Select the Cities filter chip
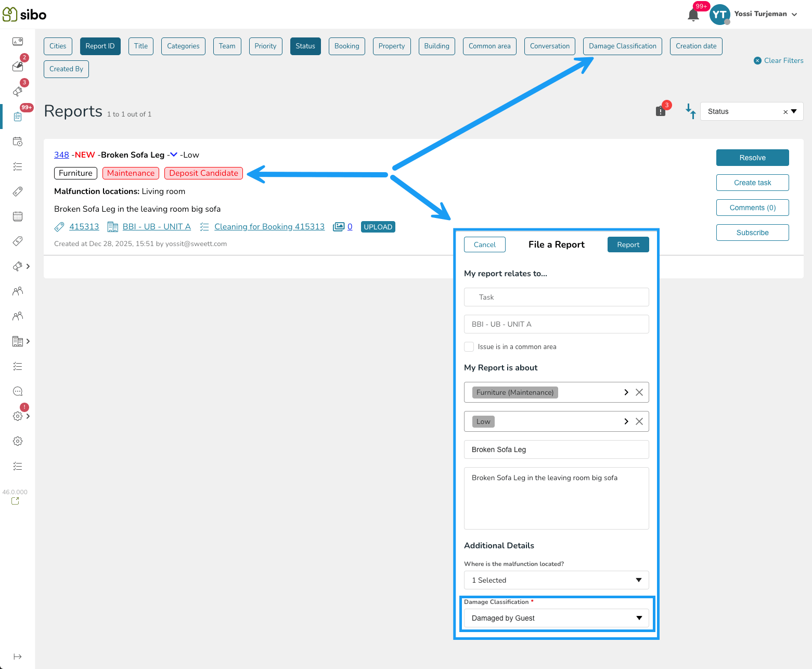 (x=58, y=46)
